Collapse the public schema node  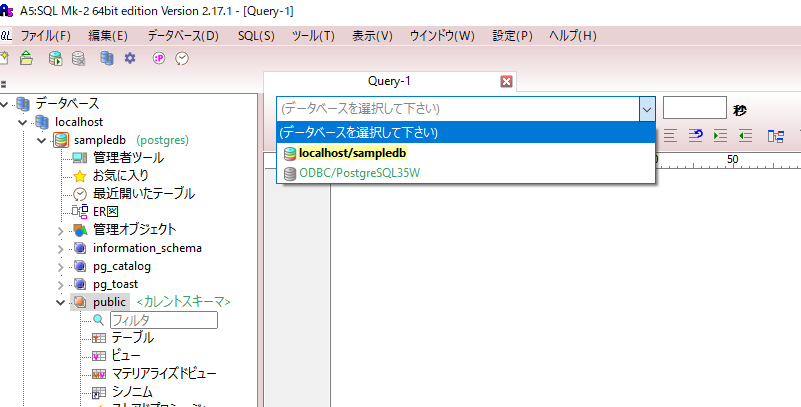pos(61,302)
